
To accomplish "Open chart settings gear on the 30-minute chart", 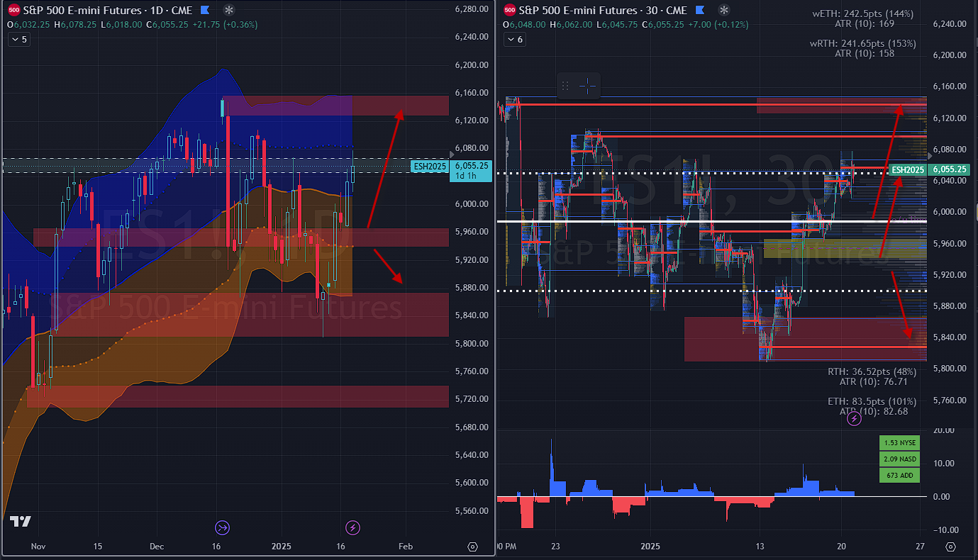I will click(950, 547).
